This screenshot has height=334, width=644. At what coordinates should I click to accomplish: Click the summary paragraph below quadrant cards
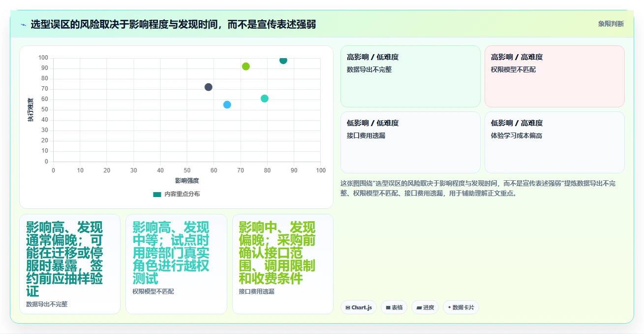478,188
